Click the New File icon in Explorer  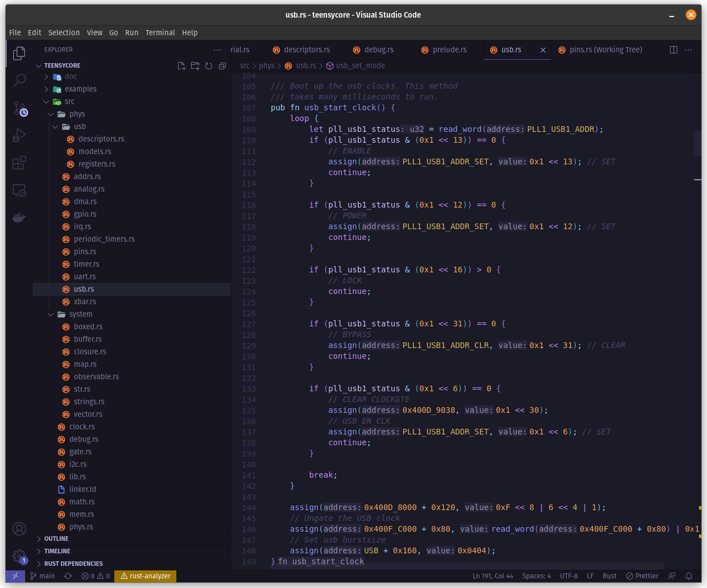pos(181,66)
